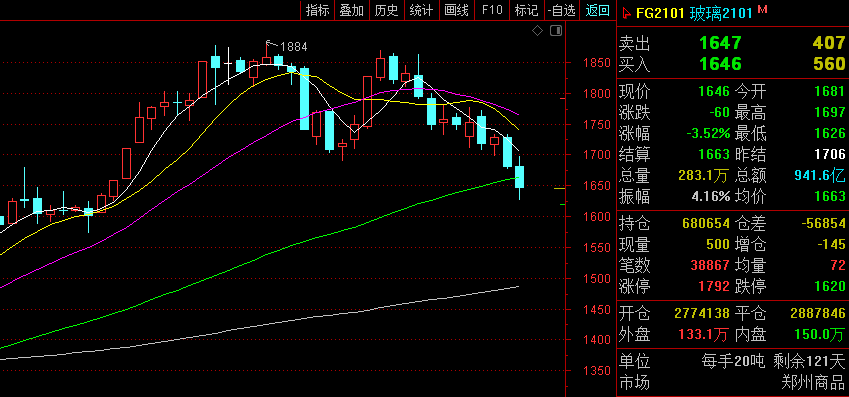Click the FG2101 contract code

click(x=660, y=13)
